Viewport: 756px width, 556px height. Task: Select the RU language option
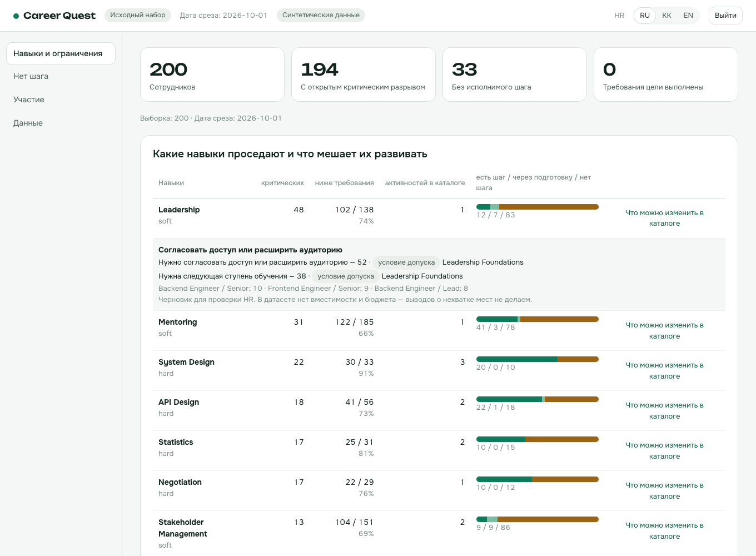pos(645,16)
